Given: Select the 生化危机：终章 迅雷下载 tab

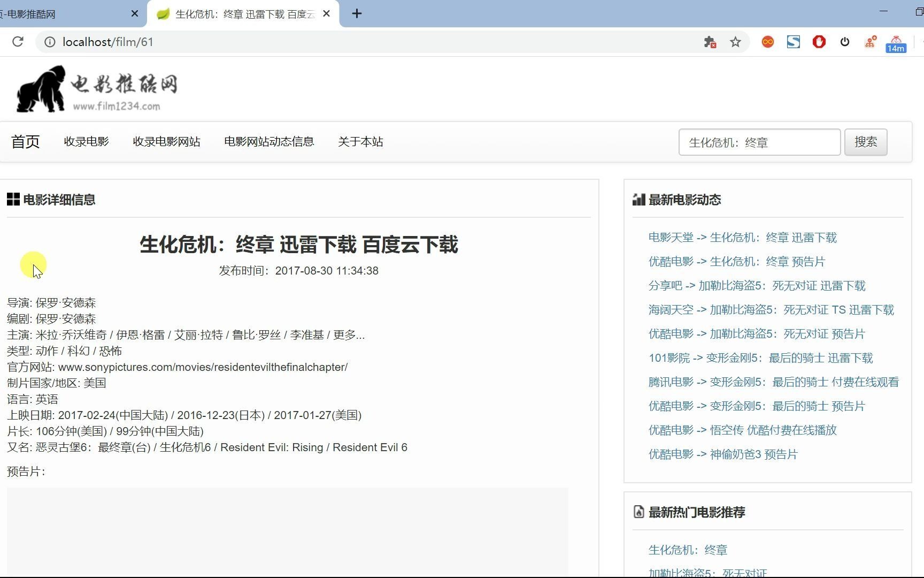Looking at the screenshot, I should [x=243, y=14].
